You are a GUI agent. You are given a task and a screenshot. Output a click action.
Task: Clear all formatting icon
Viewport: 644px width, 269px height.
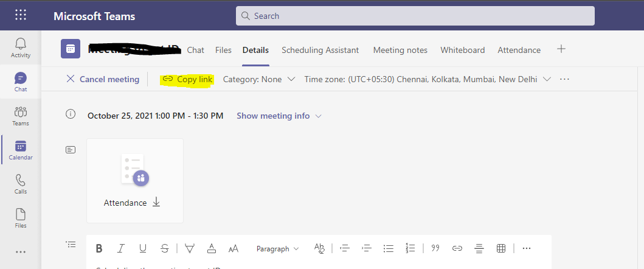tap(319, 248)
